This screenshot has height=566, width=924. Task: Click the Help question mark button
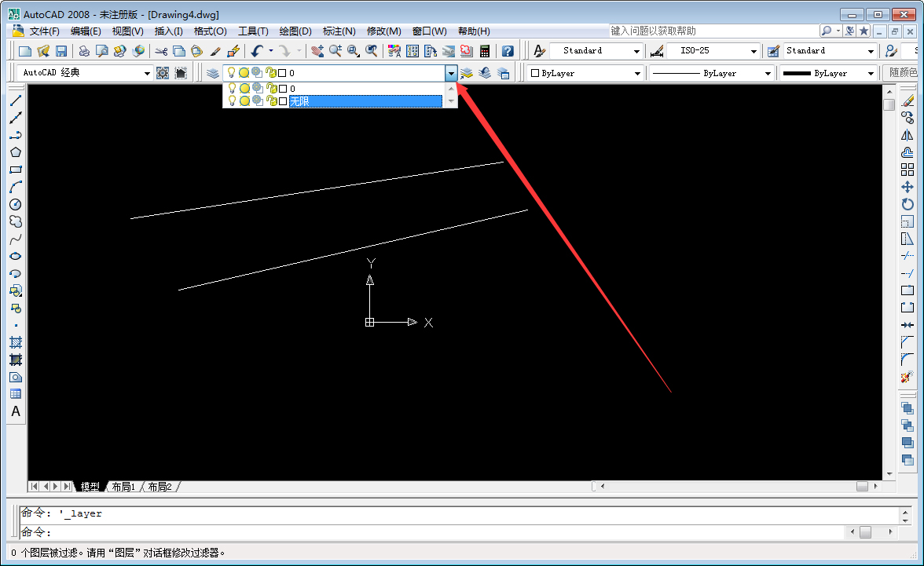click(508, 50)
